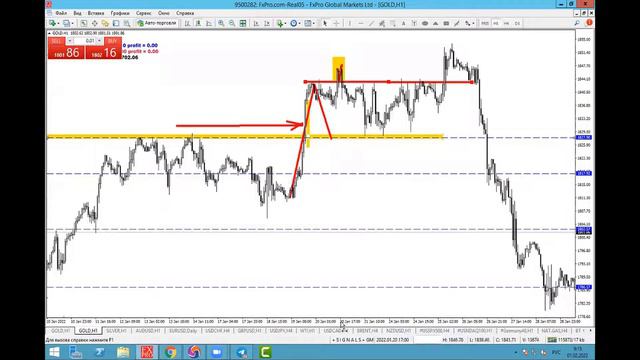The height and width of the screenshot is (360, 640).
Task: Open the Profiles toolbar icon
Action: (x=66, y=23)
